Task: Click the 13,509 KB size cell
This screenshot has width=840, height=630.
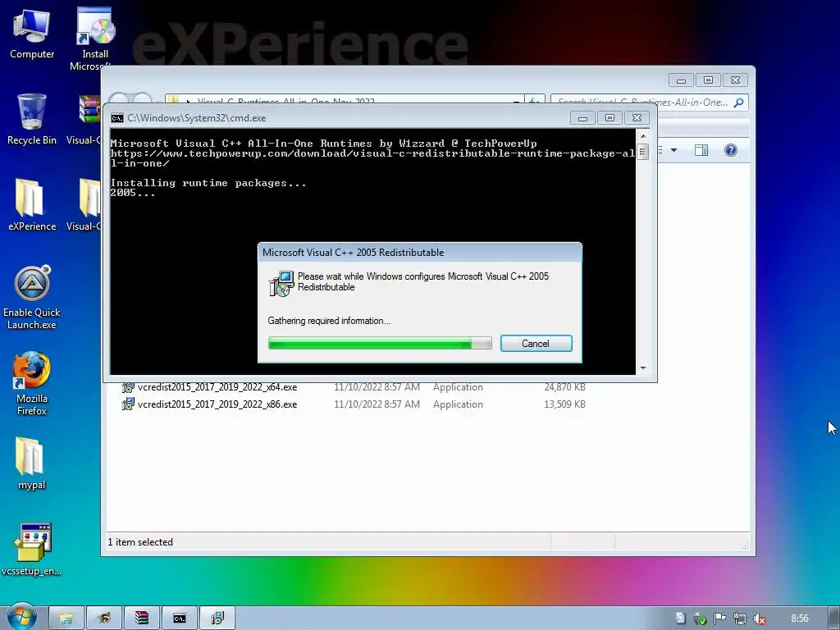Action: tap(564, 404)
